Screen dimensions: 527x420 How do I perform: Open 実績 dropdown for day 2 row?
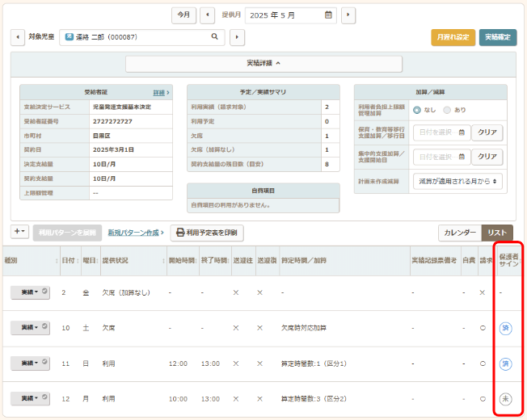pyautogui.click(x=30, y=292)
